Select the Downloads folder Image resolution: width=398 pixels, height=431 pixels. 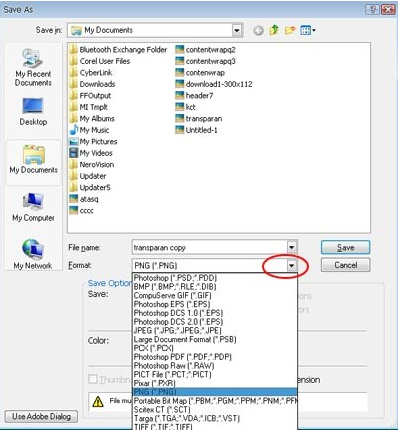coord(92,84)
